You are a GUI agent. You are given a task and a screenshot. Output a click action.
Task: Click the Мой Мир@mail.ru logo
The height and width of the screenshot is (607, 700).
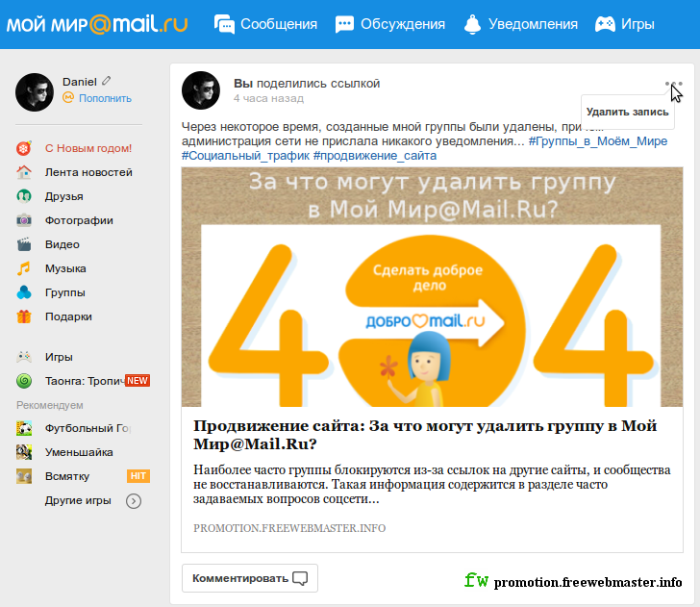pyautogui.click(x=97, y=24)
